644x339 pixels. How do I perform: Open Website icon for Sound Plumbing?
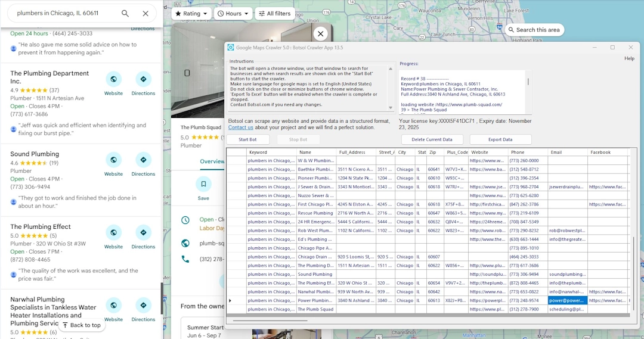113,160
